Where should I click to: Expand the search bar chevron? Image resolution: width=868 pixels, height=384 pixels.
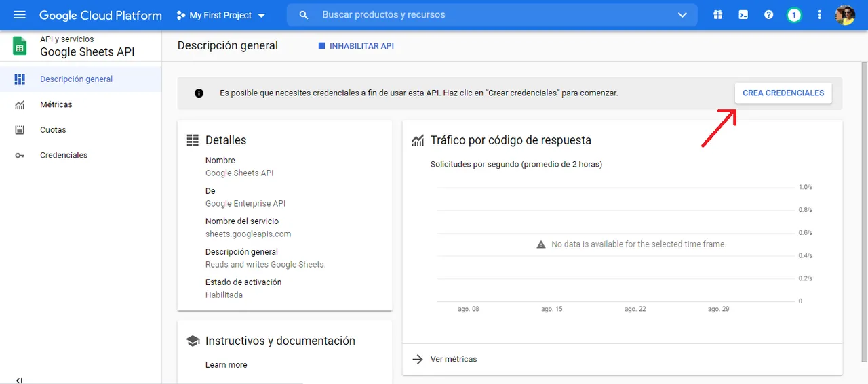click(x=682, y=15)
